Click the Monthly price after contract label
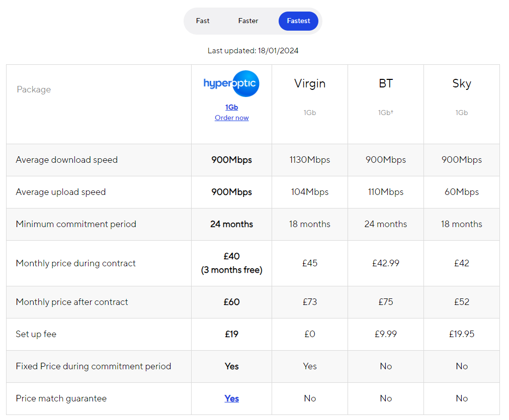The height and width of the screenshot is (420, 509). pyautogui.click(x=72, y=301)
